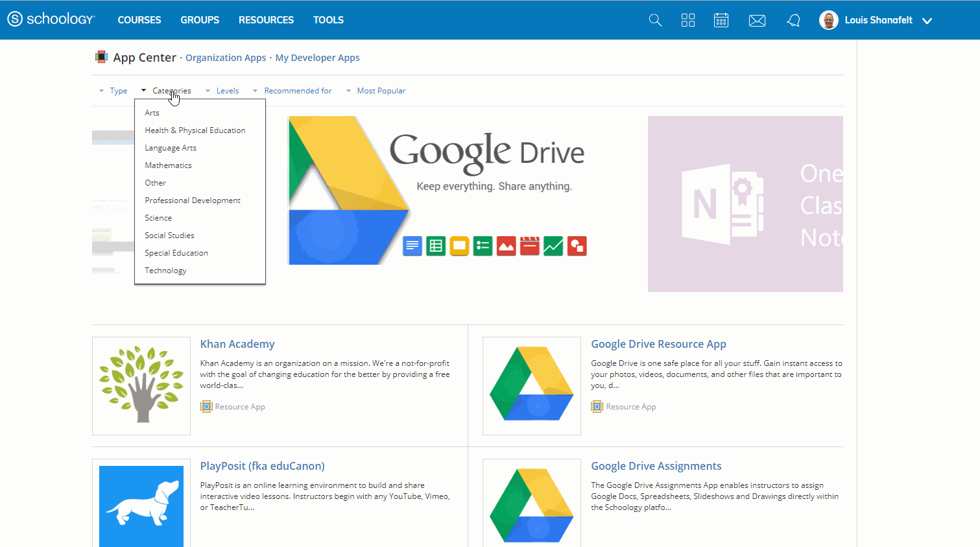
Task: Open the Type filter dropdown
Action: click(114, 91)
